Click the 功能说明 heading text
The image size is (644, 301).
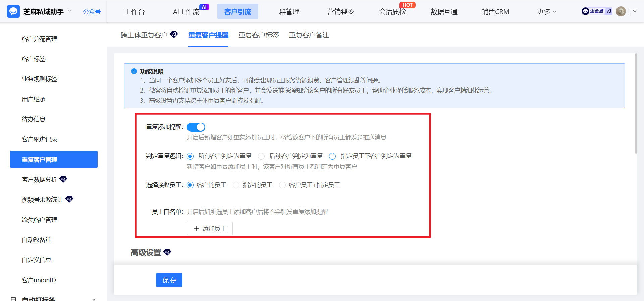point(152,72)
